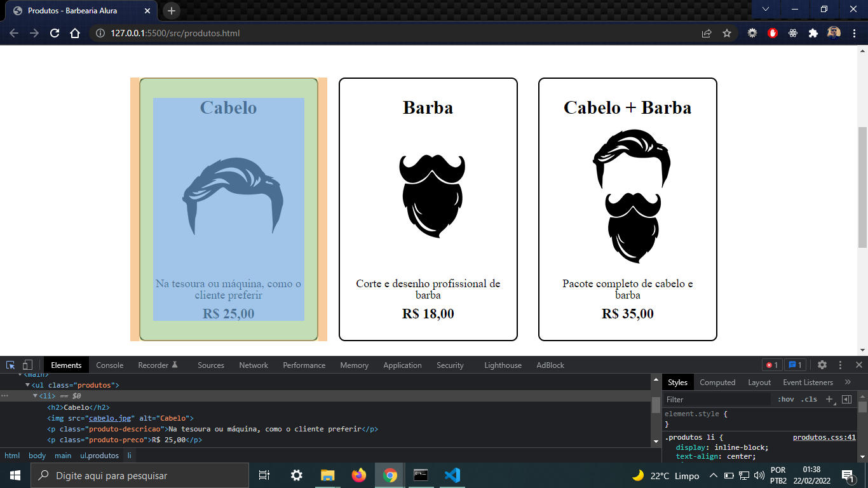Open the DevTools three-dot customize menu
868x488 pixels.
tap(840, 365)
